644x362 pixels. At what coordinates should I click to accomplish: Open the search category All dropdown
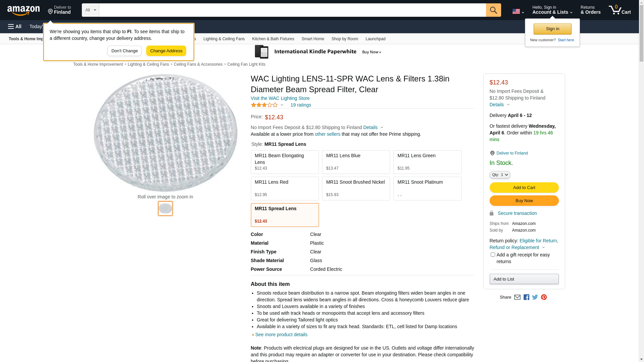[x=91, y=10]
